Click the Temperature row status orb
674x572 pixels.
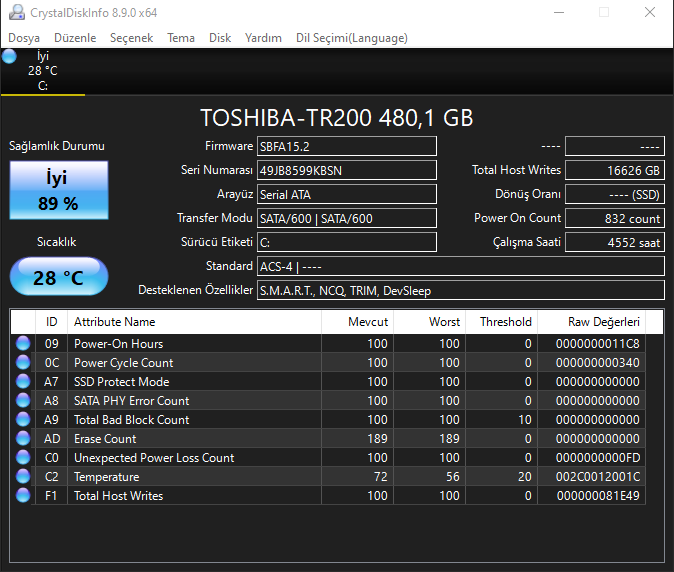click(23, 476)
